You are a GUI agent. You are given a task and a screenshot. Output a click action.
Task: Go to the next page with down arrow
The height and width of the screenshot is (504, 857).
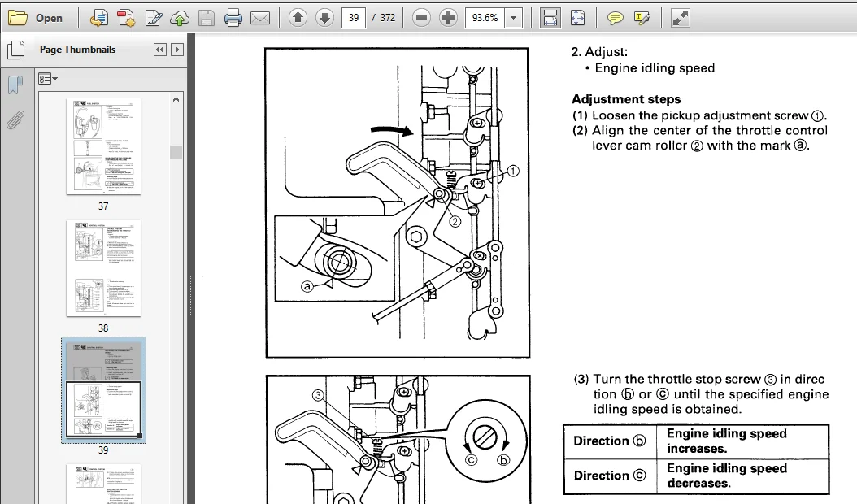click(x=324, y=18)
